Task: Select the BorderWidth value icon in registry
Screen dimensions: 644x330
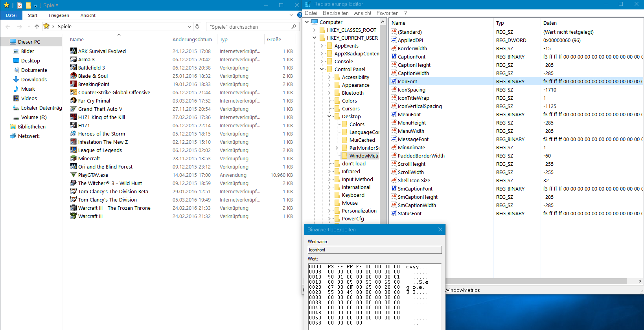Action: [x=394, y=48]
